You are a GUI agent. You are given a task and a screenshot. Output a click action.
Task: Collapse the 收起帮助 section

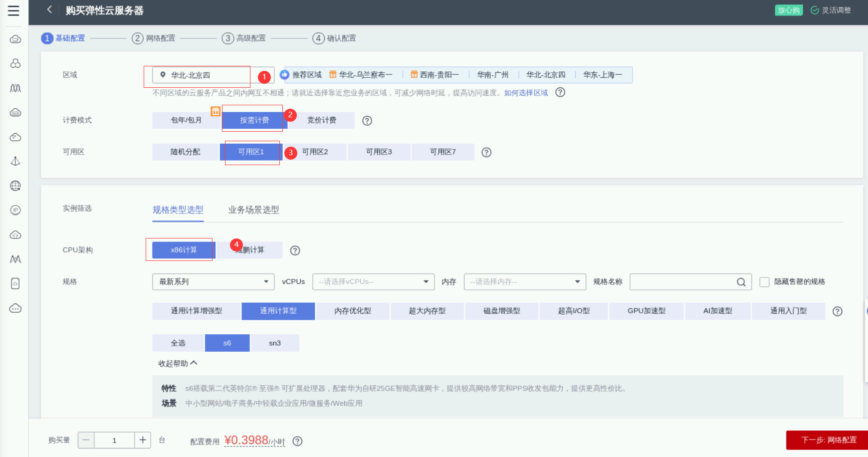[178, 363]
